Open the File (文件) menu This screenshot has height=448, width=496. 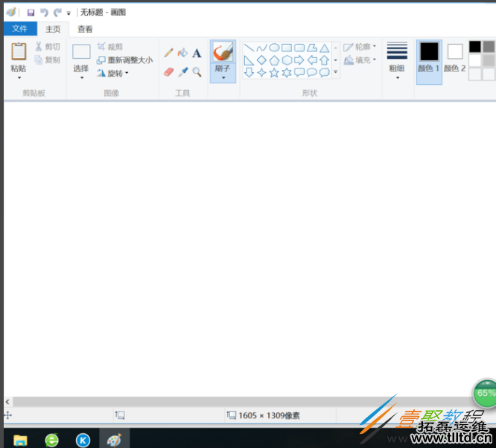pos(19,29)
